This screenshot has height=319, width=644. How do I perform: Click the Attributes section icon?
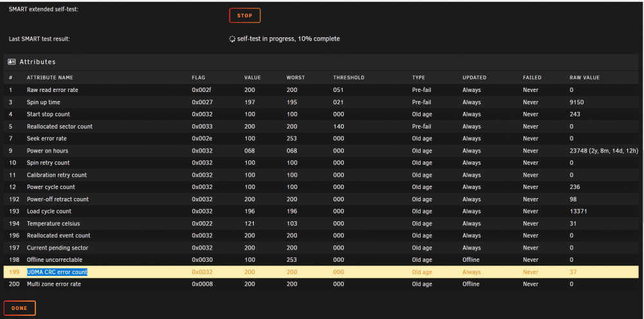[12, 62]
